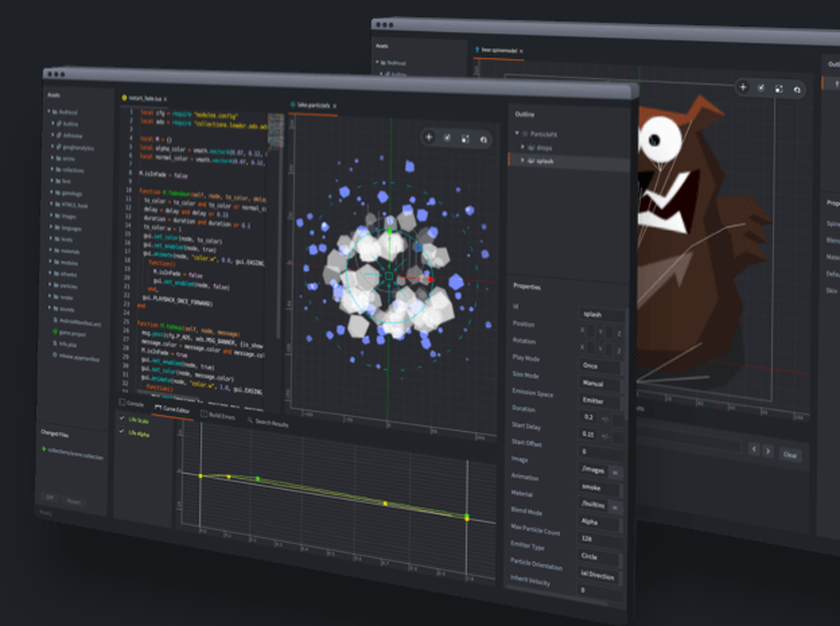840x626 pixels.
Task: Toggle the Life Alpha curve checkbox
Action: [122, 431]
